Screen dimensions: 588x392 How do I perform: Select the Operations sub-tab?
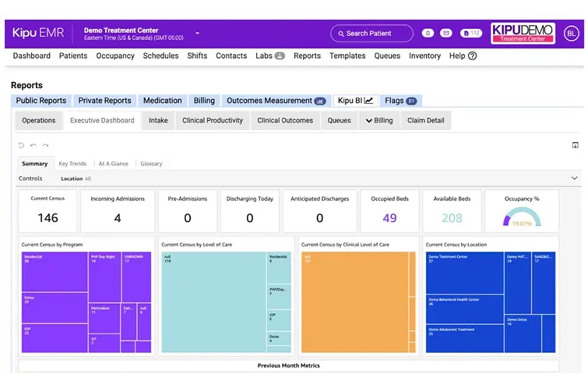point(39,120)
